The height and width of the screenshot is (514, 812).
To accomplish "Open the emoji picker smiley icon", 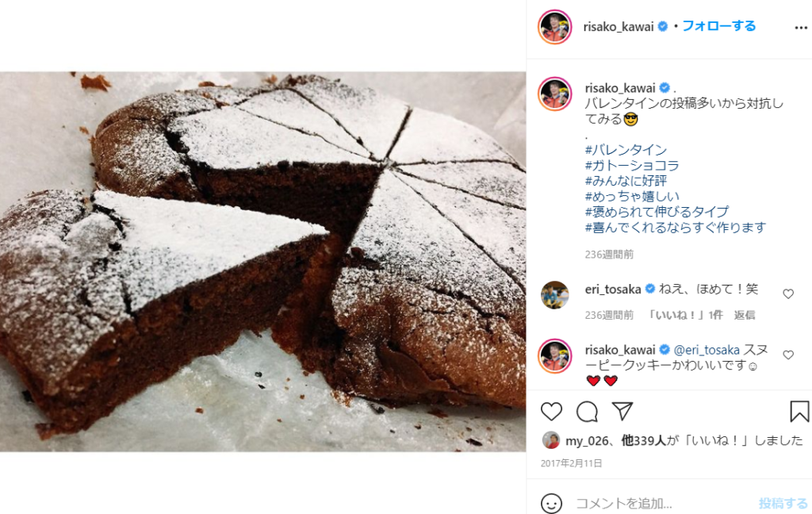I will coord(551,503).
